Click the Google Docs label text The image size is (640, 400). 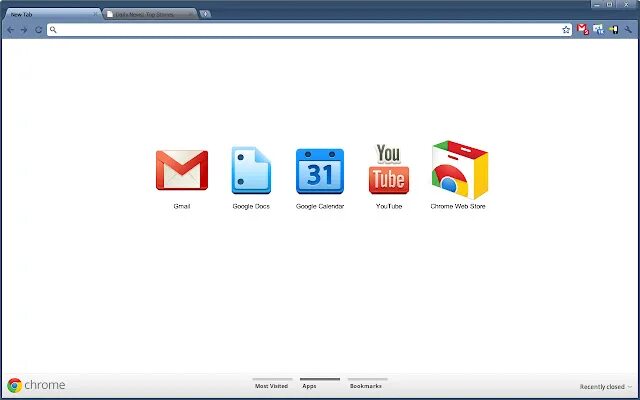coord(251,206)
